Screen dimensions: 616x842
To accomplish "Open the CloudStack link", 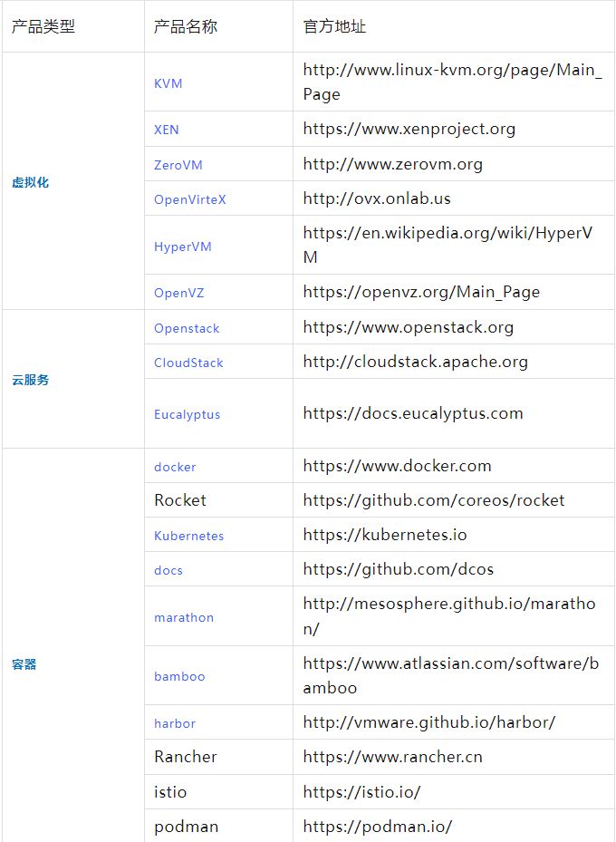I will click(188, 363).
